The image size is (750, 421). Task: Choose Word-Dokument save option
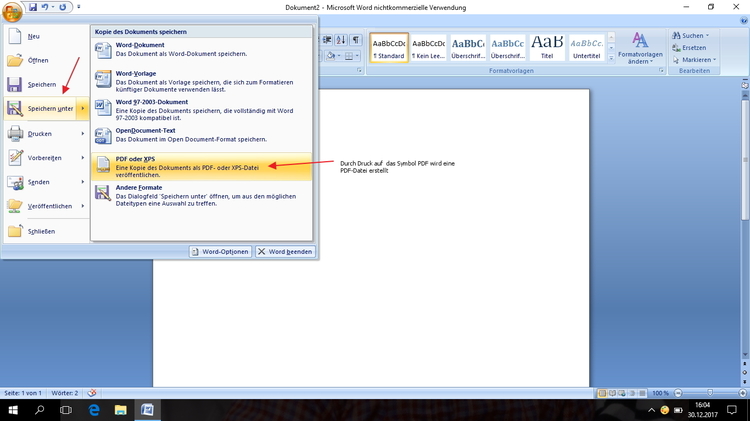pyautogui.click(x=201, y=50)
